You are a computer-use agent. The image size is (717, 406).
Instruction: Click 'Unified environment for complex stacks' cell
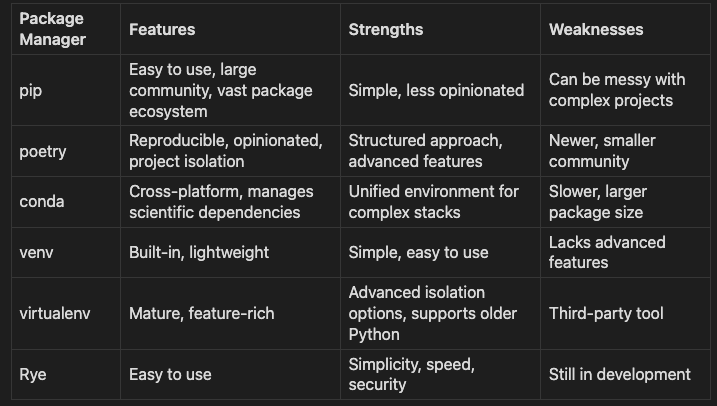tap(440, 202)
